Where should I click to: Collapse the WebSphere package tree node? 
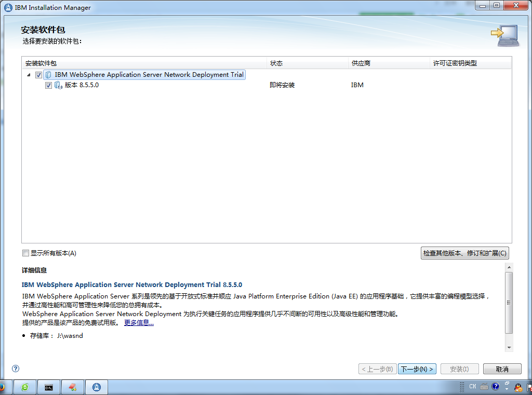coord(29,75)
